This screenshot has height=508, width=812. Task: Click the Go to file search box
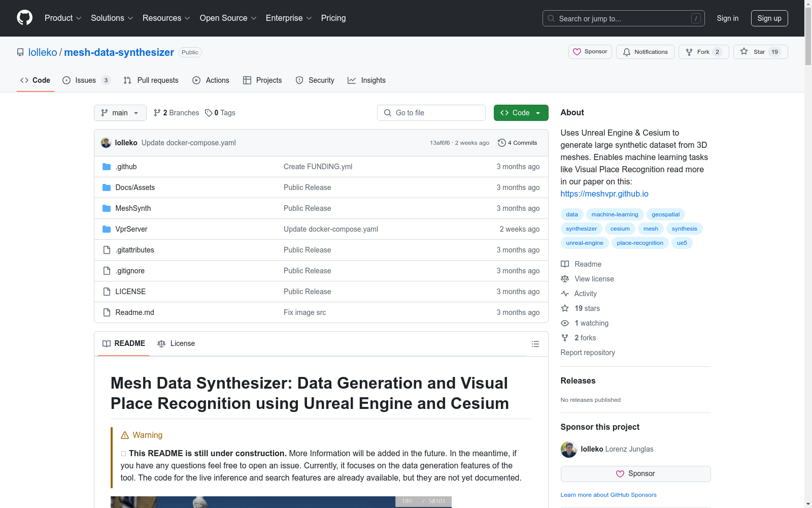click(x=431, y=113)
